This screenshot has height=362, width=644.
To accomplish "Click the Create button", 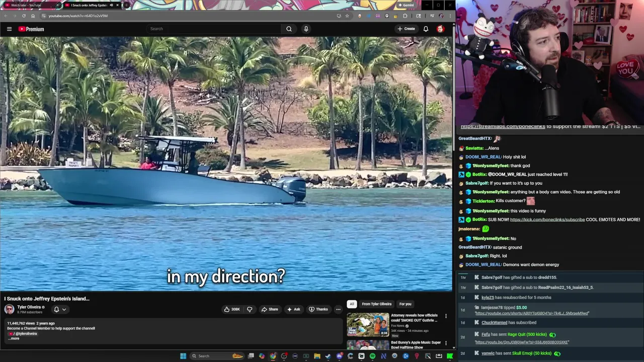I will click(x=406, y=29).
